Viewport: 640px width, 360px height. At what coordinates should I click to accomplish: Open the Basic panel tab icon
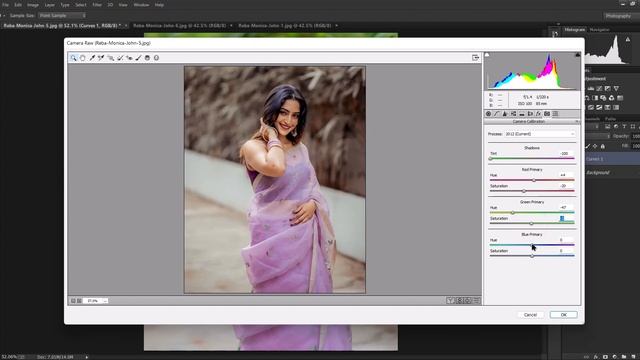pos(488,114)
